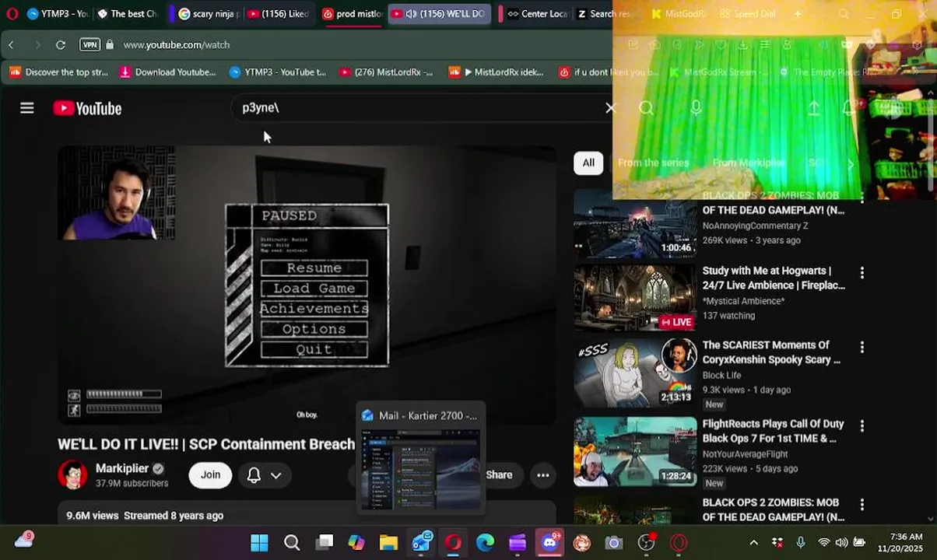Switch to 'The best Ch' tab
The image size is (937, 560).
pos(126,14)
